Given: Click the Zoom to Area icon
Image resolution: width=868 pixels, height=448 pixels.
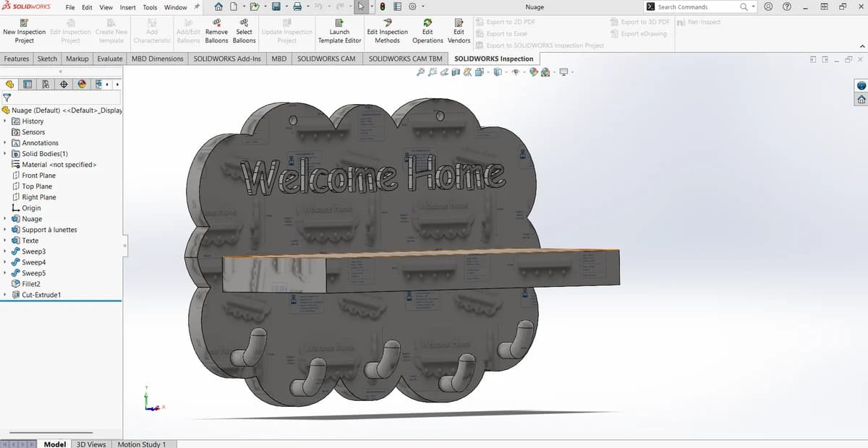Looking at the screenshot, I should 433,72.
